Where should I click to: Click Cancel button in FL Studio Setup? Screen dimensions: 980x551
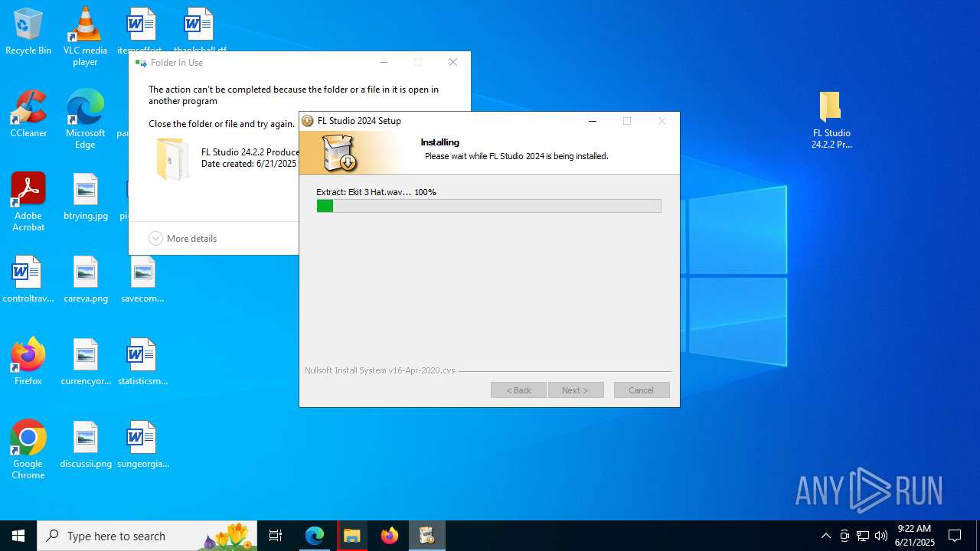[x=642, y=390]
